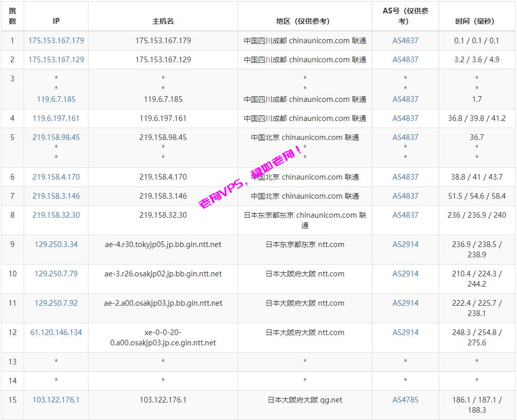Open IP link 219.158.32.30
The height and width of the screenshot is (420, 517).
(56, 215)
